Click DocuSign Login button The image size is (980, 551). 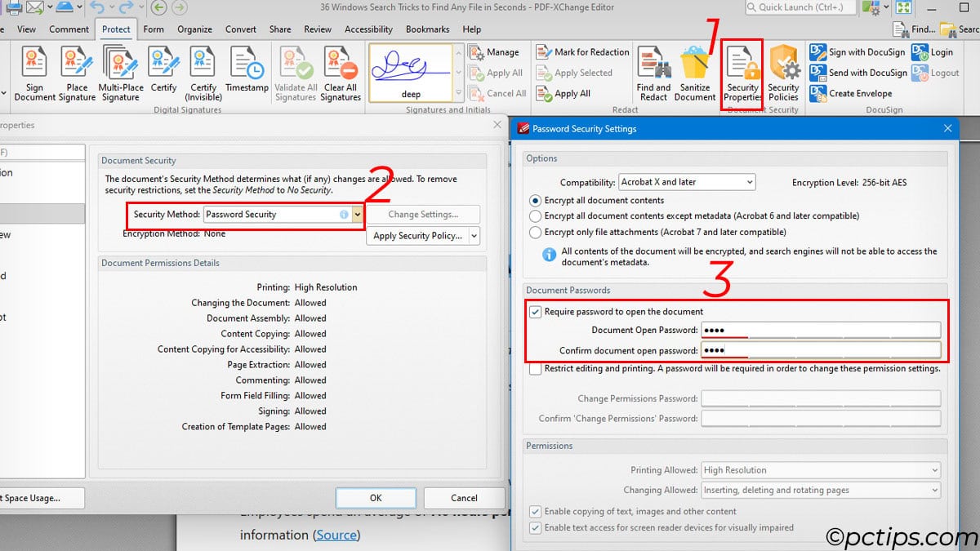click(x=933, y=52)
